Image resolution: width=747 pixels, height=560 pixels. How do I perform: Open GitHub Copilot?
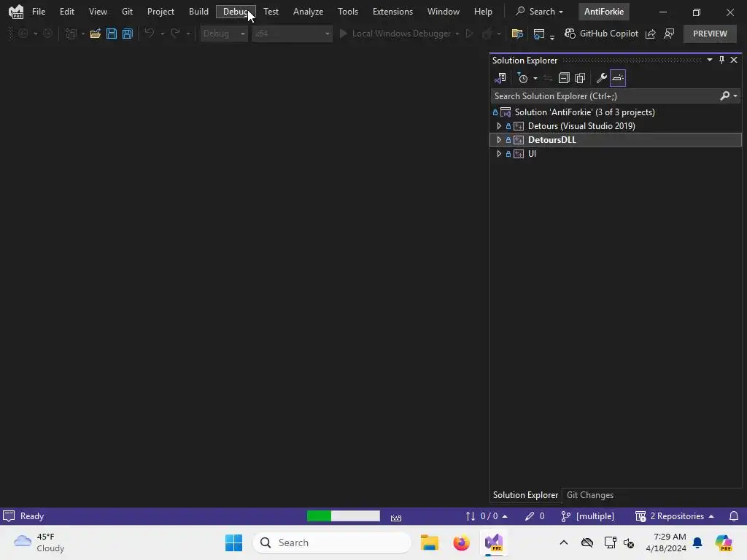pyautogui.click(x=601, y=34)
